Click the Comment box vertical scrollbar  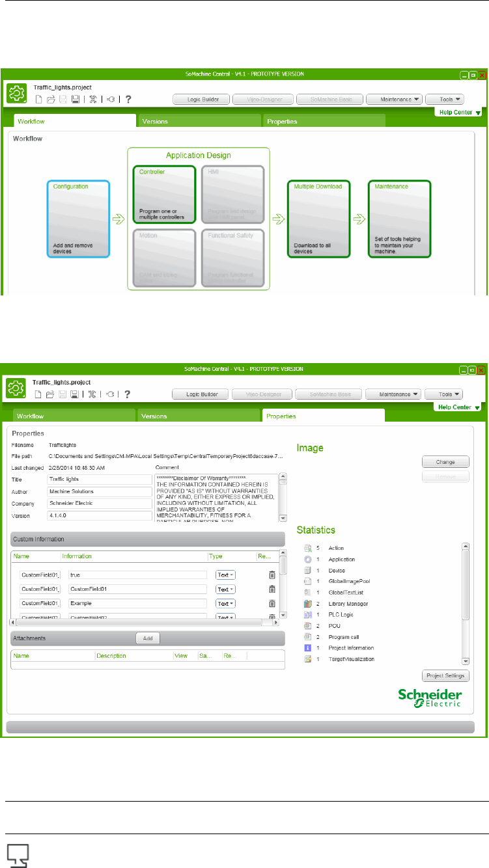[x=283, y=497]
